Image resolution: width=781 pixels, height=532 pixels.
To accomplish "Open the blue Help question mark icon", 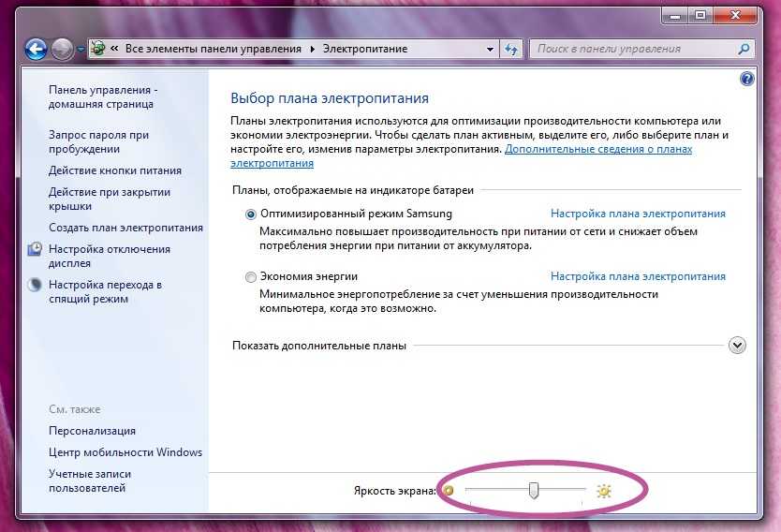I will [x=746, y=79].
